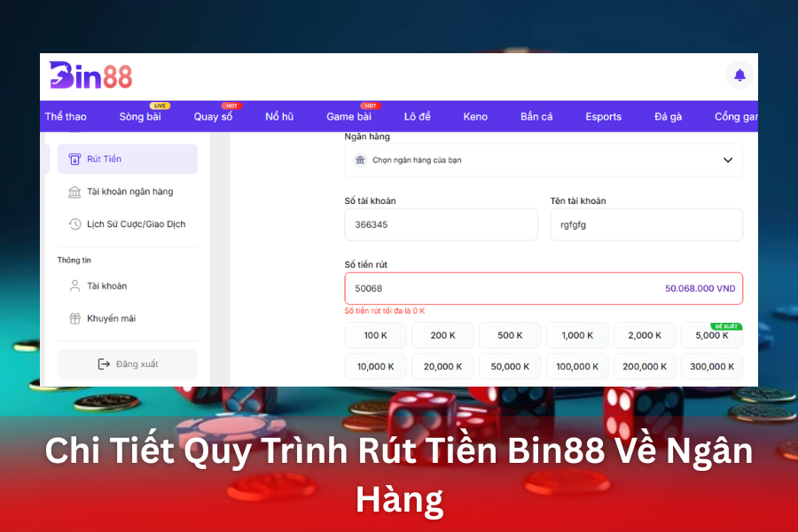The width and height of the screenshot is (798, 532).
Task: Select the 10,000 K amount
Action: click(376, 366)
